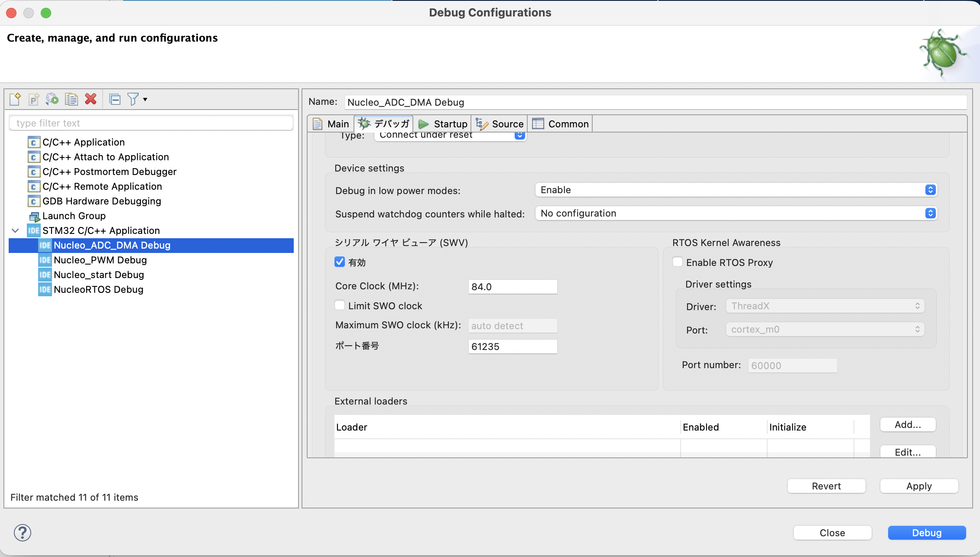This screenshot has width=980, height=557.
Task: Click the New prototype configuration icon
Action: (x=34, y=99)
